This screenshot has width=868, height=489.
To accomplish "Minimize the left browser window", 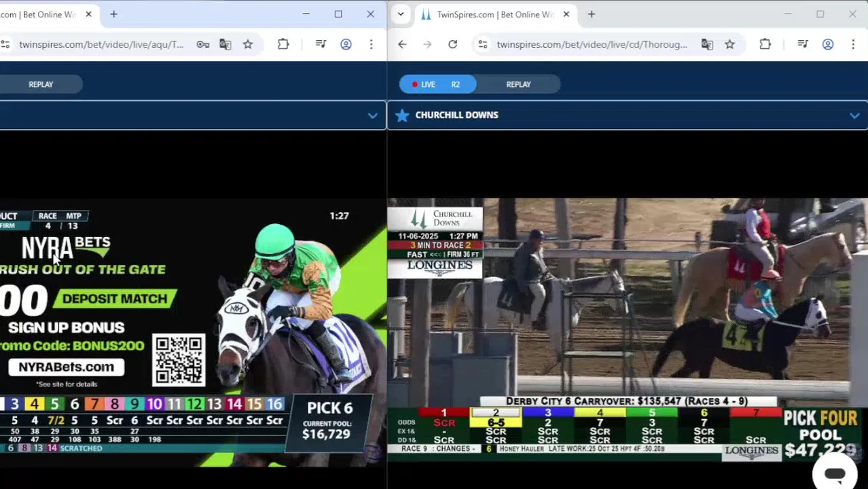I will click(306, 14).
